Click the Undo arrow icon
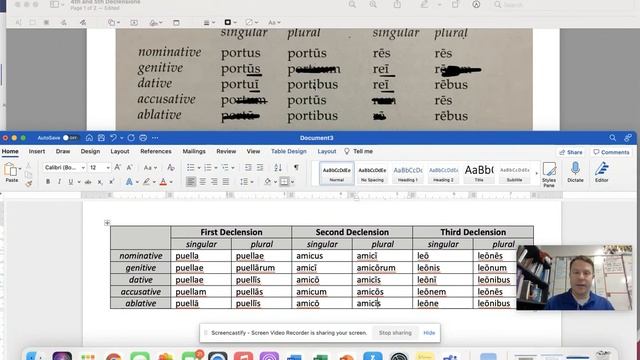640x360 pixels. pyautogui.click(x=113, y=138)
